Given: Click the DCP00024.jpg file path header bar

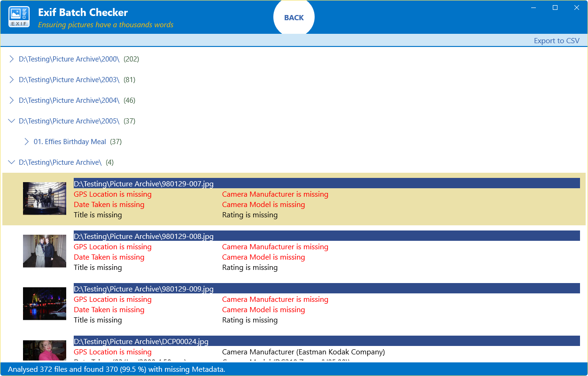Looking at the screenshot, I should (x=326, y=341).
